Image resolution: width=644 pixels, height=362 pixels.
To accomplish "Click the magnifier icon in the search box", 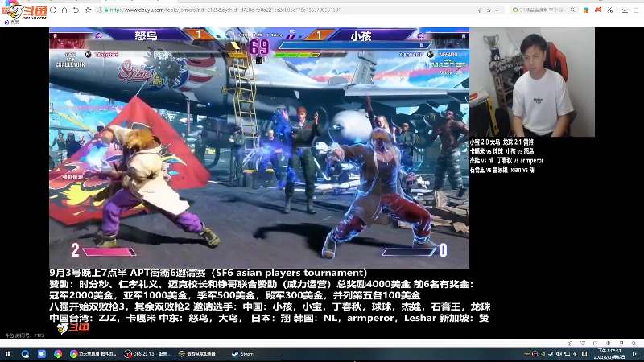I will pos(572,10).
